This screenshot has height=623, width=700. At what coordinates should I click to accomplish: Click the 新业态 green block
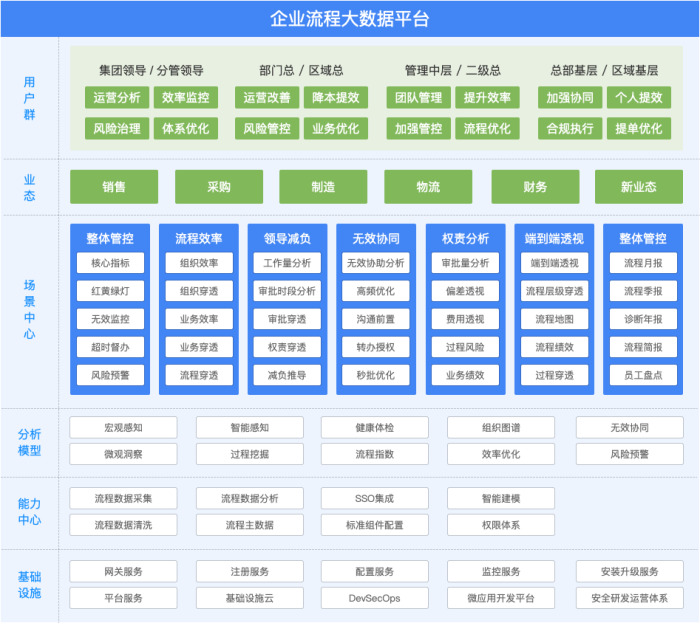[638, 187]
